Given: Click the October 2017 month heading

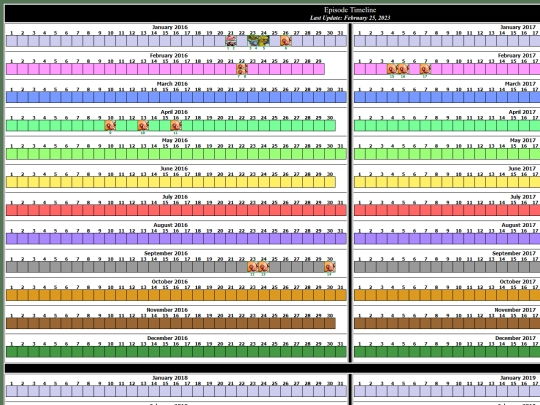Looking at the screenshot, I should pos(518,281).
